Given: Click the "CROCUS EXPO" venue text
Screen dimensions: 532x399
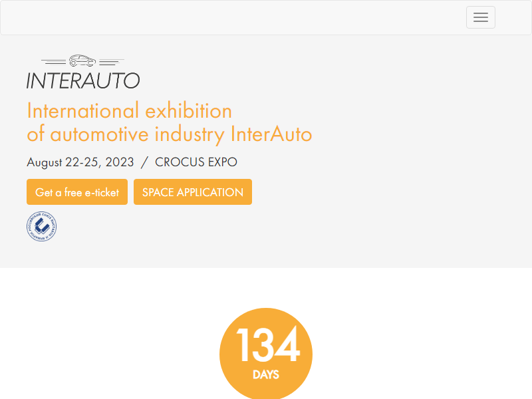Looking at the screenshot, I should (196, 162).
